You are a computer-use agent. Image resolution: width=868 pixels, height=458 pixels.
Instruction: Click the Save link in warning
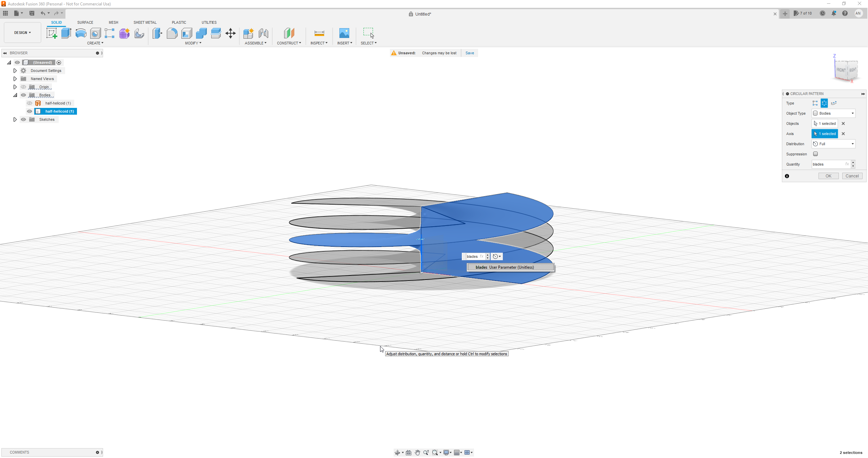click(x=470, y=53)
